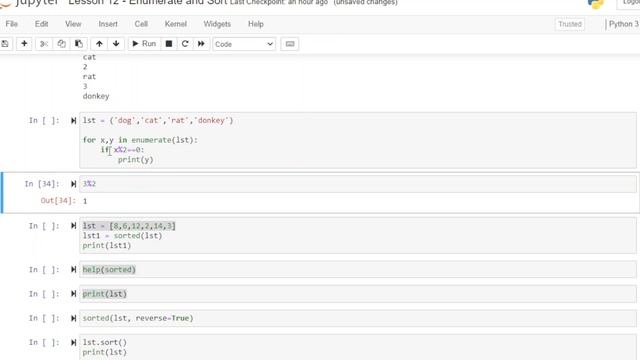This screenshot has height=360, width=640.
Task: Open the cell type dropdown showing Code
Action: point(244,44)
